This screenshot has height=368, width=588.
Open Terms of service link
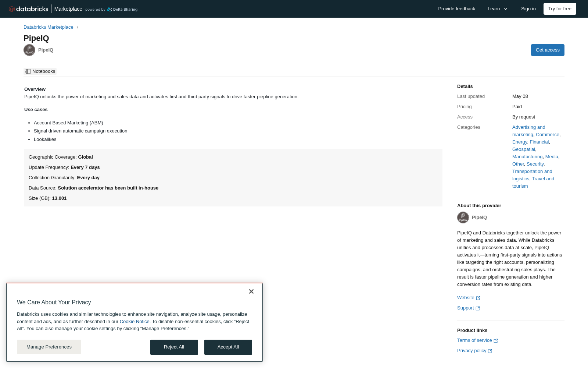pyautogui.click(x=474, y=340)
